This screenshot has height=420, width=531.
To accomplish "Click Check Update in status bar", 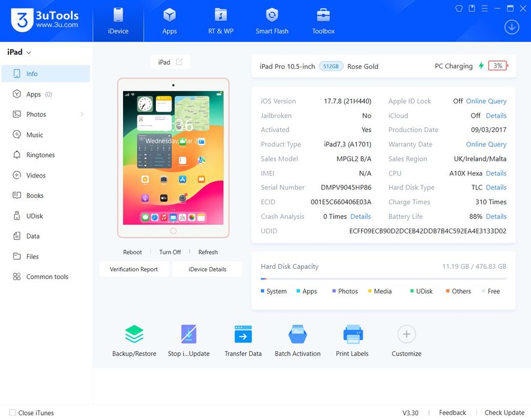I will [x=504, y=413].
